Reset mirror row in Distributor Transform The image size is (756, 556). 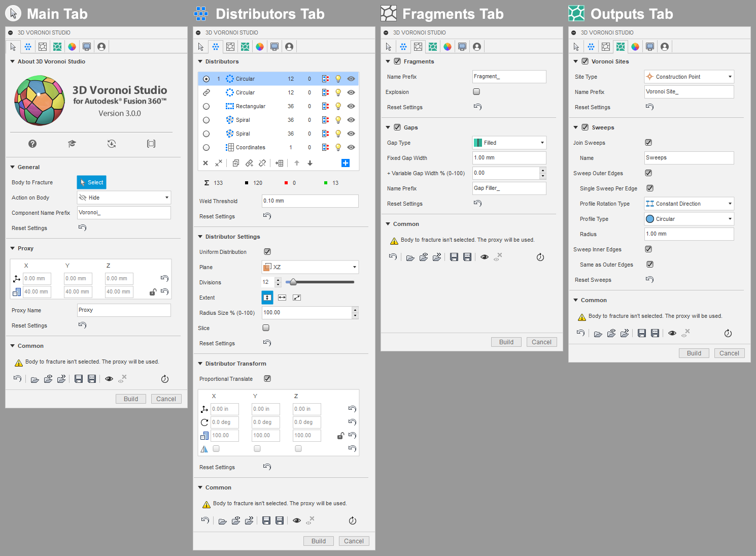352,448
